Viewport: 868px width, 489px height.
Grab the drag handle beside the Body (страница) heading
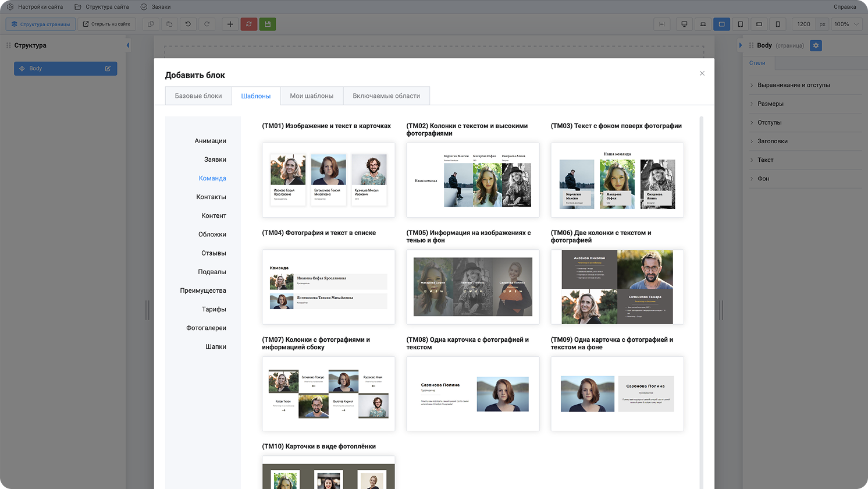751,45
